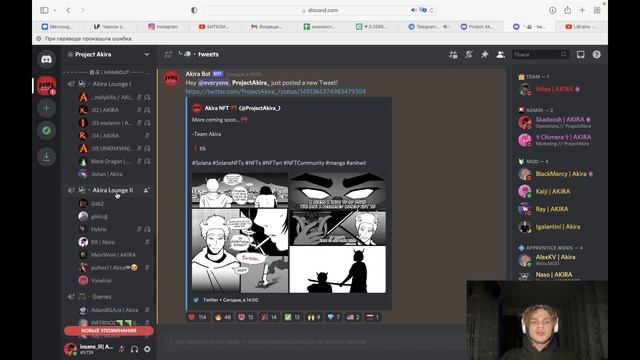Toggle microphone mute in user panel
This screenshot has height=360, width=640.
click(122, 349)
